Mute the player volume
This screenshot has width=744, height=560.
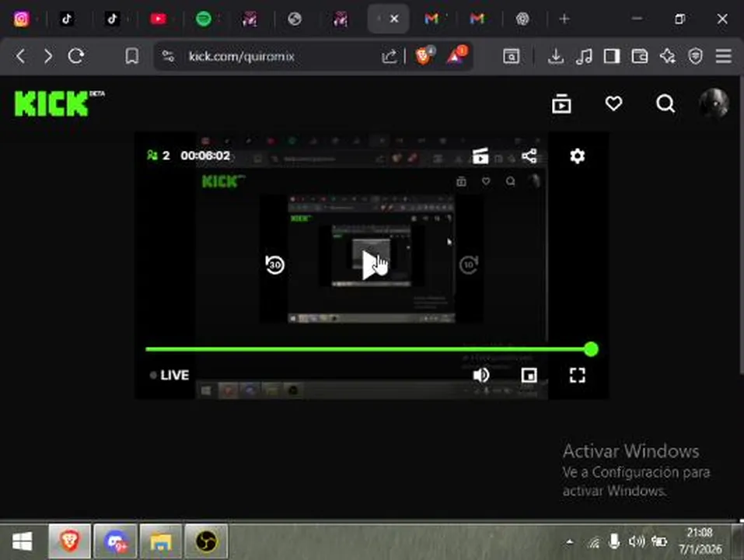click(x=480, y=375)
